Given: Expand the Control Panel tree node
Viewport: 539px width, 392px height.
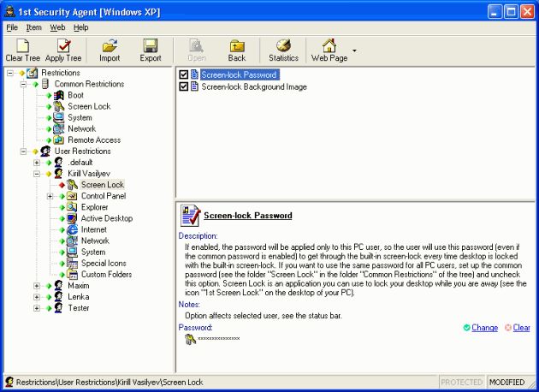Looking at the screenshot, I should pos(50,196).
